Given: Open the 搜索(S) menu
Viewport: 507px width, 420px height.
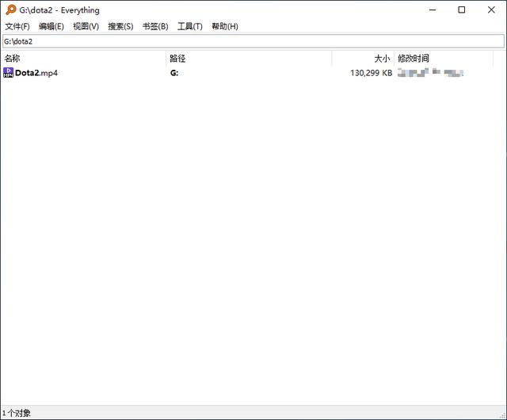Looking at the screenshot, I should point(120,26).
